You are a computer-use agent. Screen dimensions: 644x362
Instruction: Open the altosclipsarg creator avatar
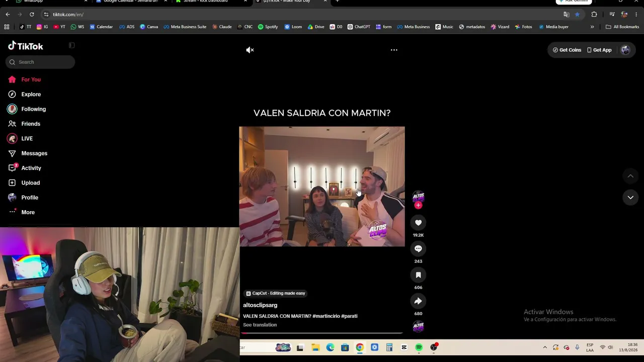pos(418,196)
